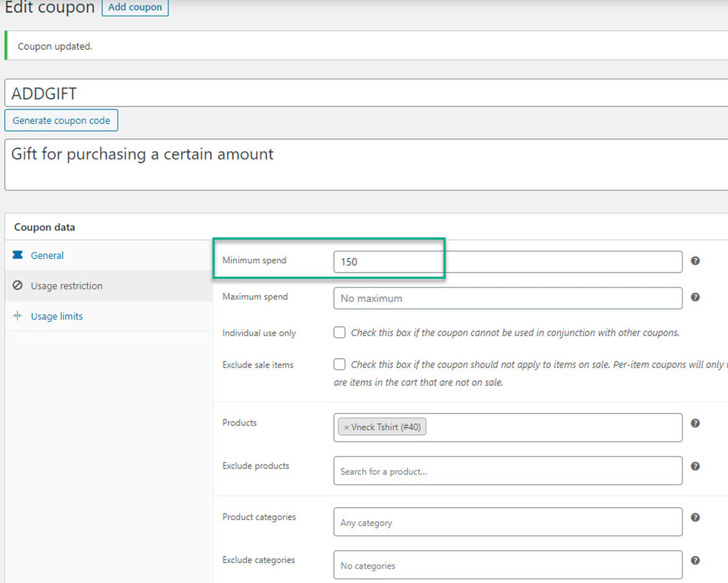Click the help icon next to Products field
This screenshot has width=728, height=583.
point(695,423)
